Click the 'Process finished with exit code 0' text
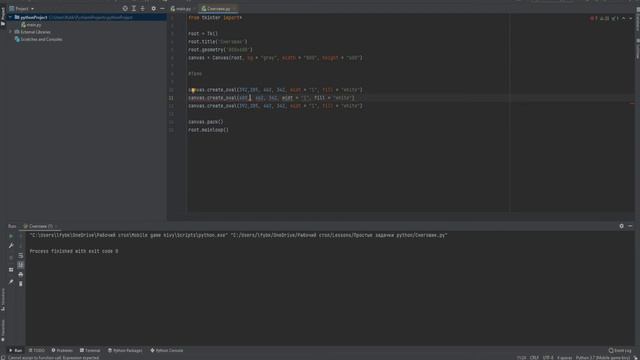 [x=74, y=251]
